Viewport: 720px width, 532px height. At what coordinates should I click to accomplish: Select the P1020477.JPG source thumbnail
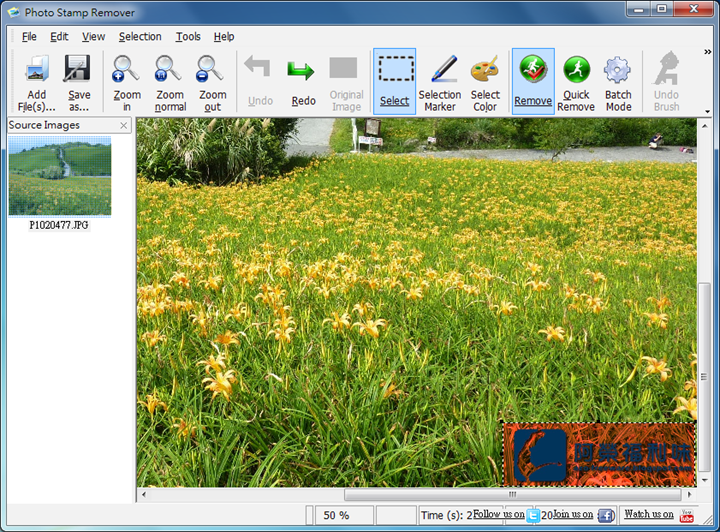(60, 177)
